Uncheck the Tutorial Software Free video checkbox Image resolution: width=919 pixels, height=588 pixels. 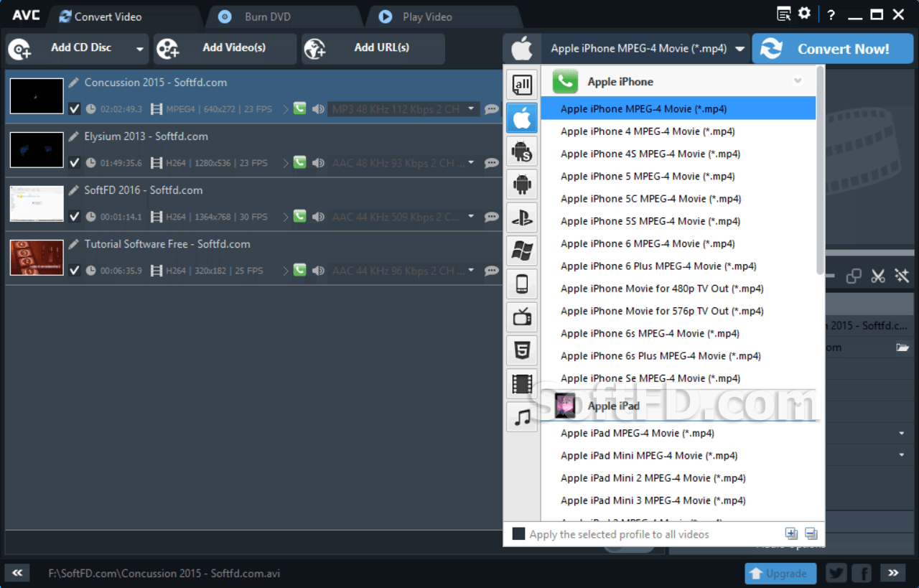pyautogui.click(x=75, y=271)
